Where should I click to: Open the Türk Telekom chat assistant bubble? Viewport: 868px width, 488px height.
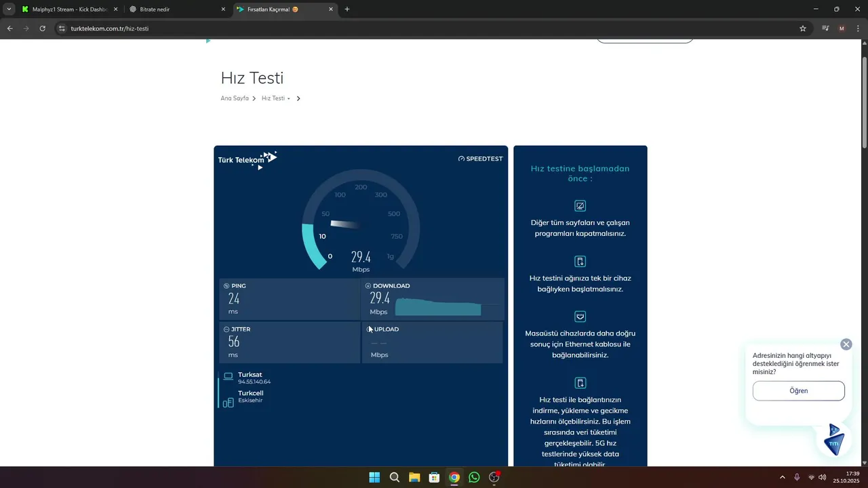pyautogui.click(x=834, y=439)
